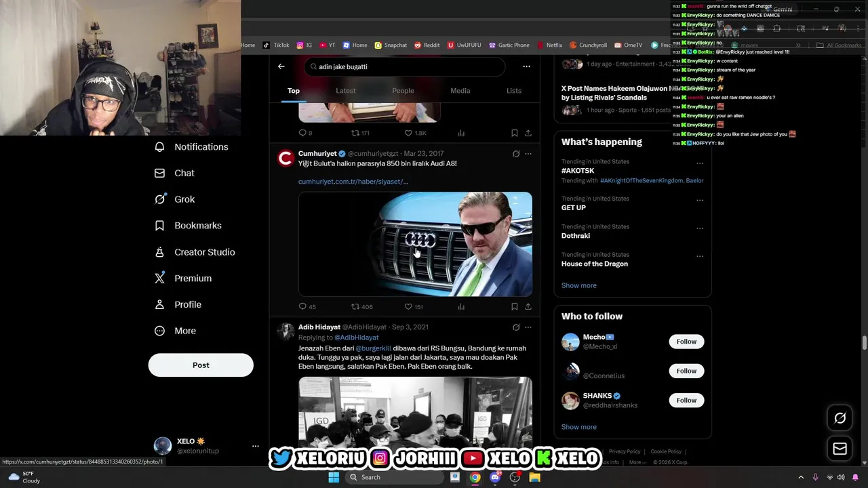Open the TikTok bookmark
This screenshot has height=488, width=868.
(x=276, y=45)
